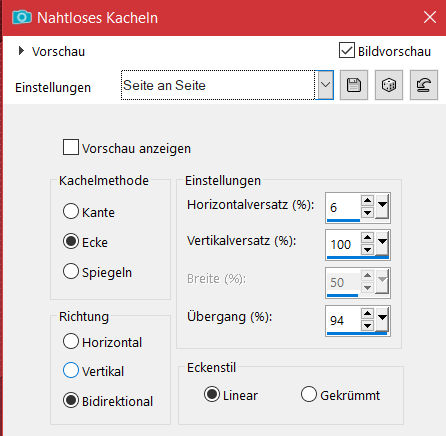Close the Nahtloses Kacheln dialog
Screen dimensions: 446x436
430,17
